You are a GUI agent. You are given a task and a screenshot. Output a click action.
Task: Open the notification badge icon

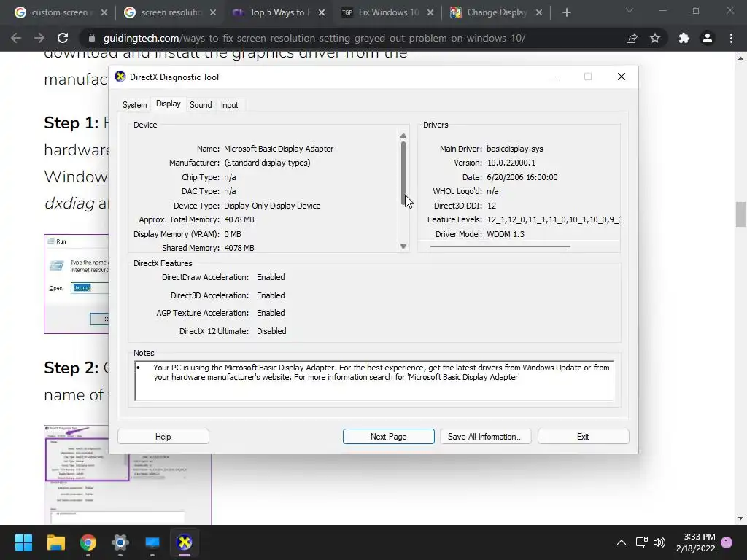pos(727,542)
